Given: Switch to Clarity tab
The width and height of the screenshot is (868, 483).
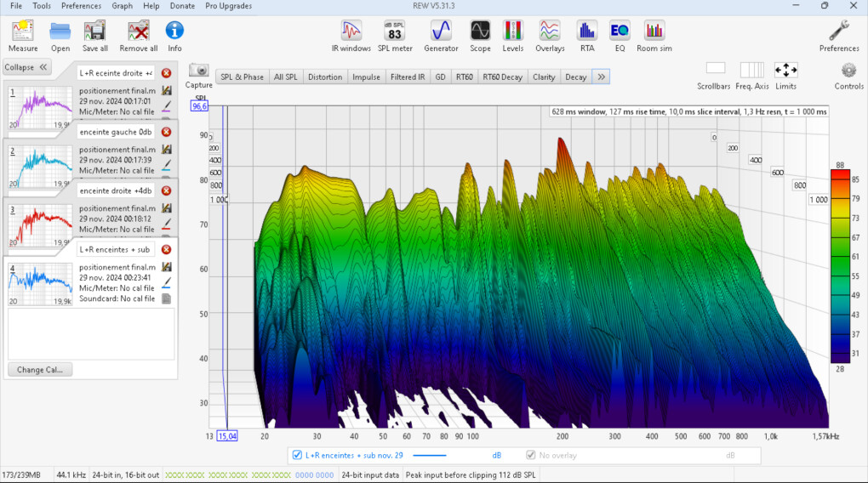Looking at the screenshot, I should click(x=544, y=77).
